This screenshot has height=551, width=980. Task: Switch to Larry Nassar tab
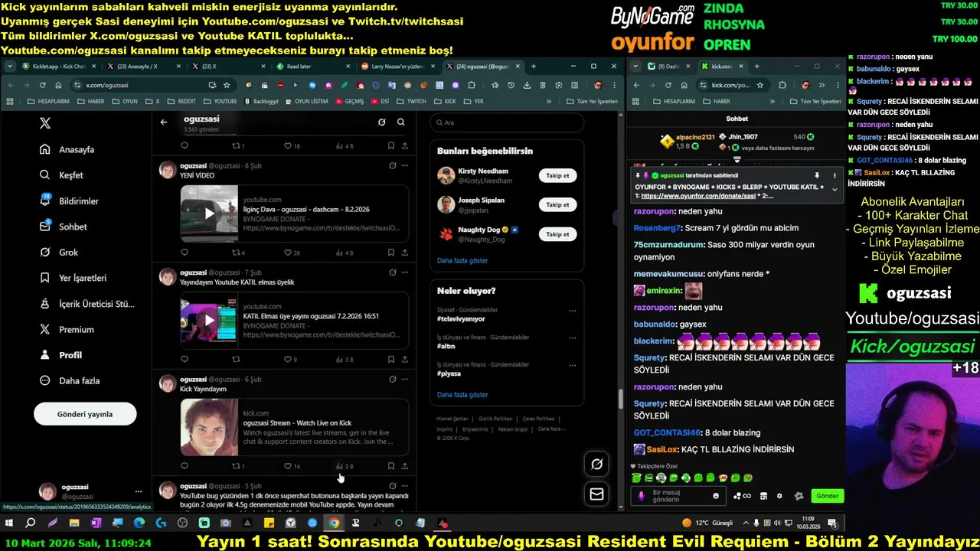pos(396,67)
